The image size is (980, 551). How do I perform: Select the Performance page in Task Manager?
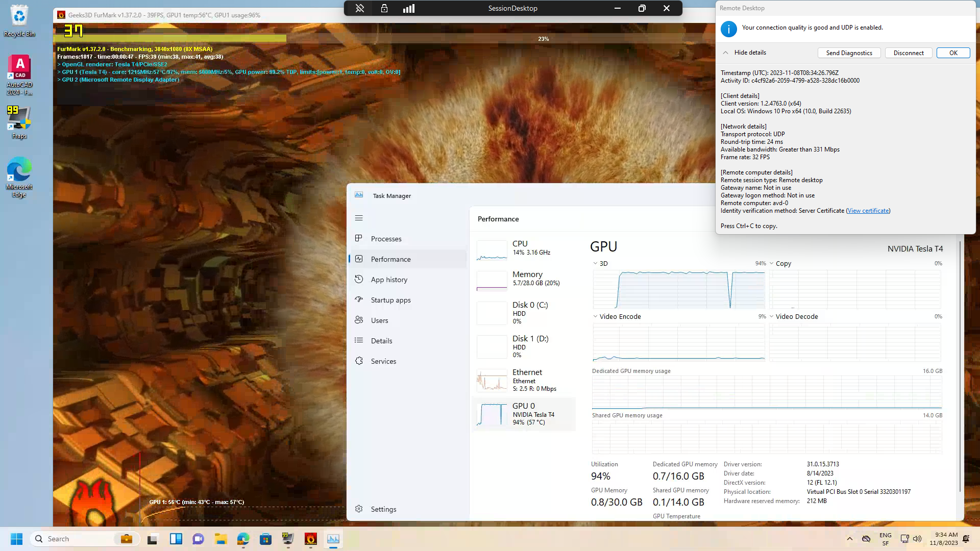[x=408, y=259]
